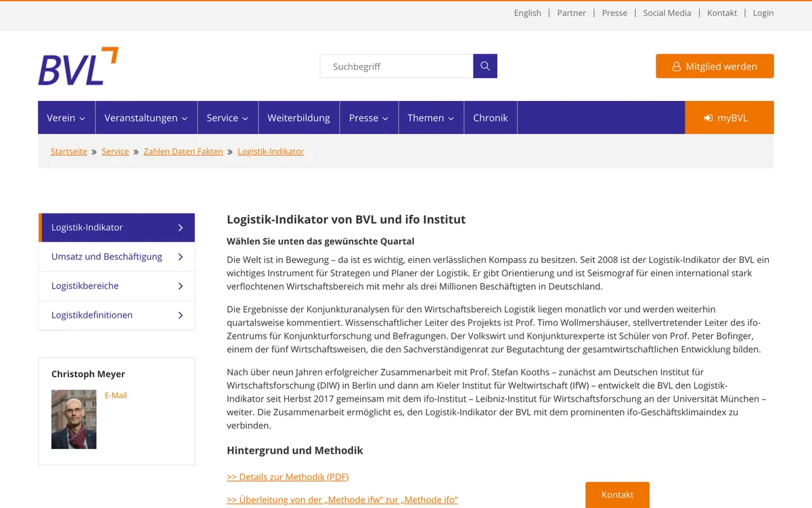
Task: Go to the Weiterbildung menu item
Action: [x=298, y=118]
